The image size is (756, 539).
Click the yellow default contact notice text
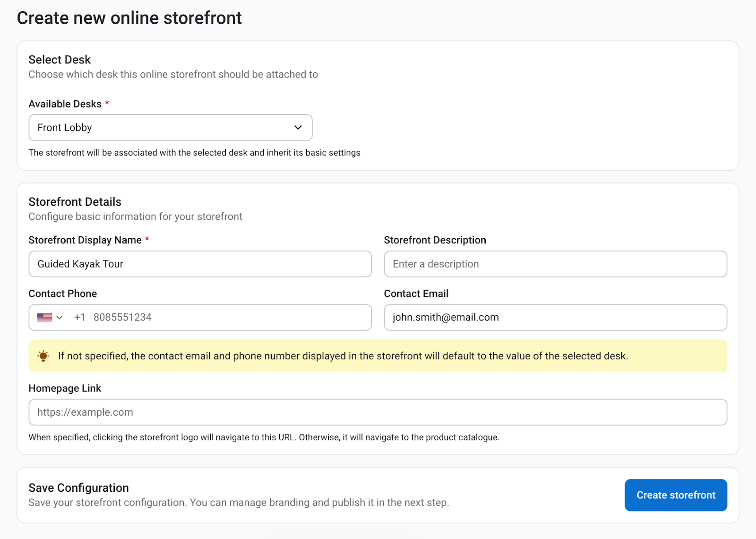click(343, 356)
